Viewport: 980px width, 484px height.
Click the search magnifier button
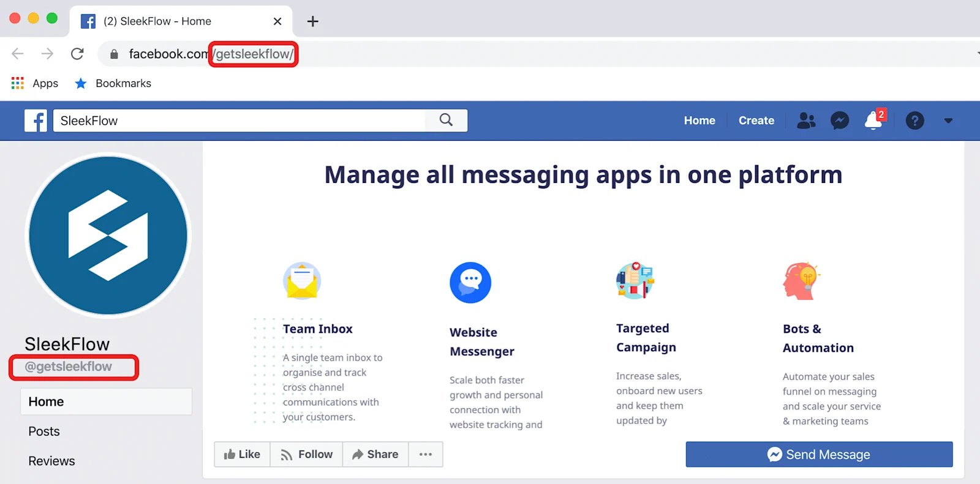(x=446, y=121)
